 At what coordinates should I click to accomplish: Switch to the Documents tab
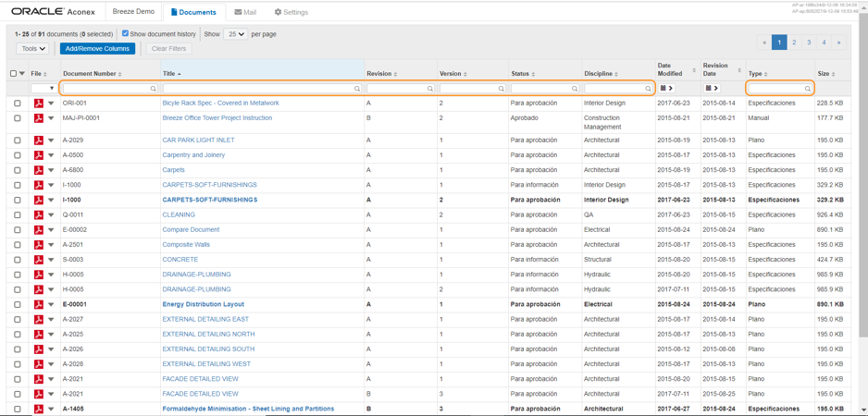pyautogui.click(x=193, y=12)
